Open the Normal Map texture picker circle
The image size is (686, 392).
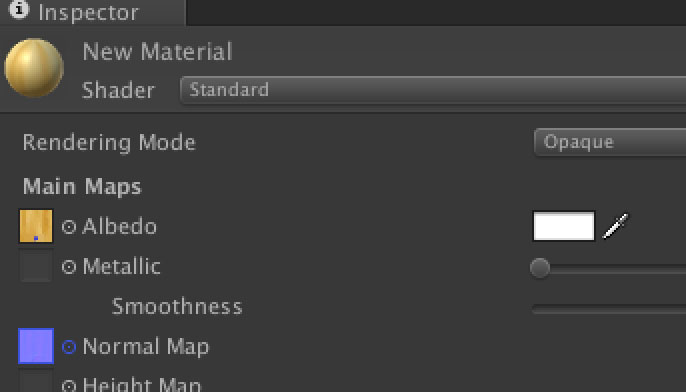point(69,347)
